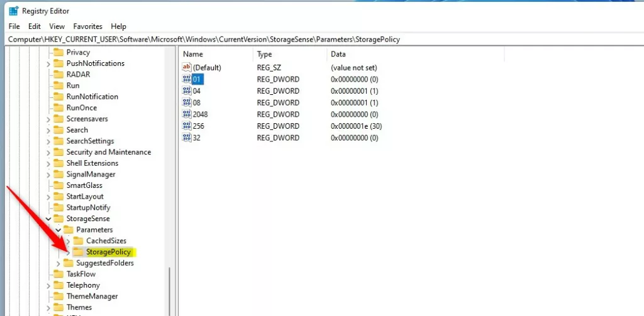Open the File menu
The width and height of the screenshot is (644, 316).
(14, 26)
